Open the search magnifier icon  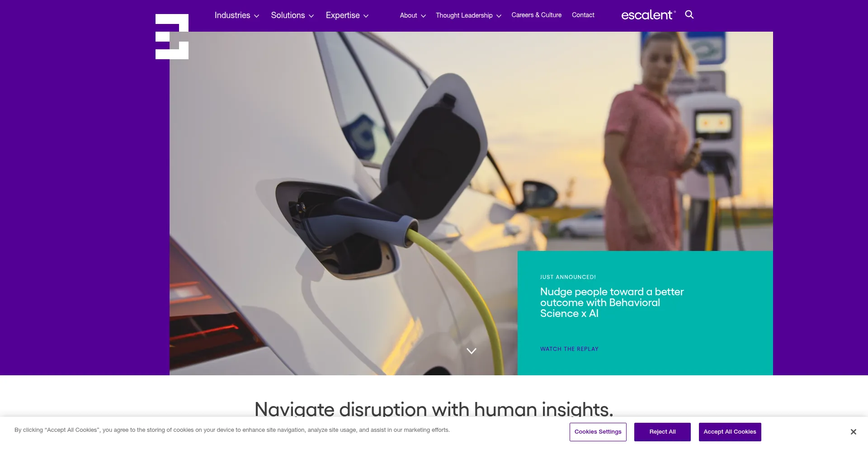point(689,14)
